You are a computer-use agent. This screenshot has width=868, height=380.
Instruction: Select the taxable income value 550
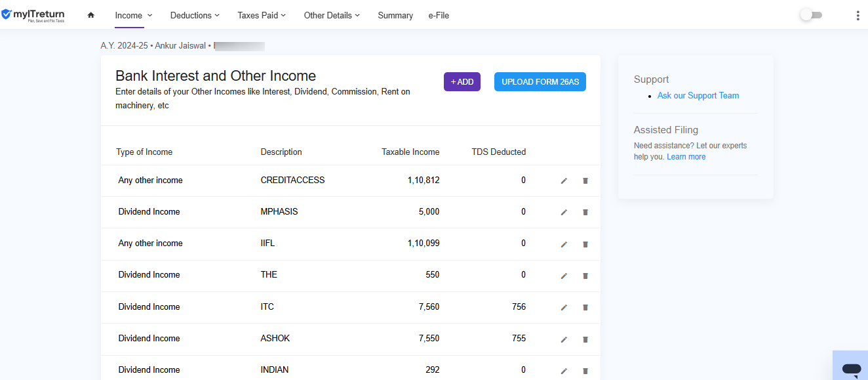point(433,274)
